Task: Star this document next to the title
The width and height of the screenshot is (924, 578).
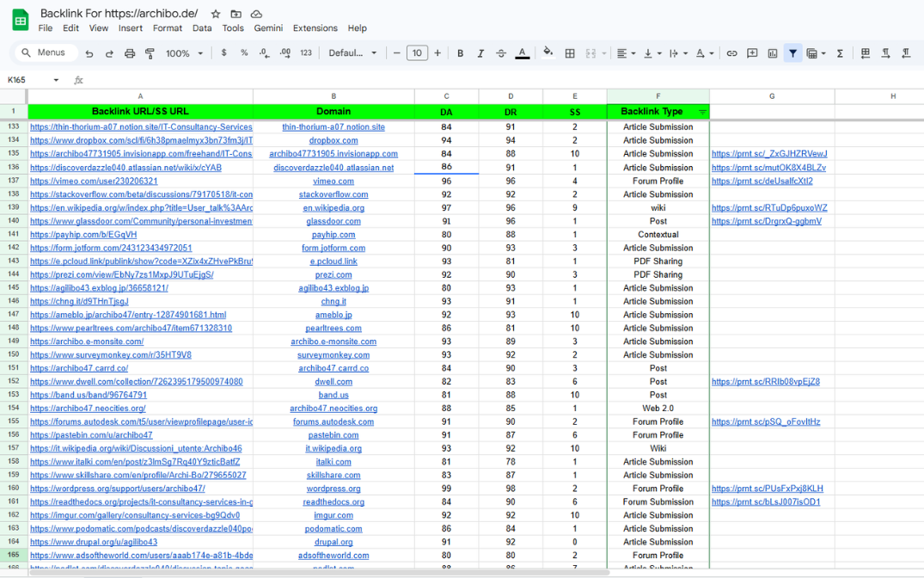Action: (216, 14)
